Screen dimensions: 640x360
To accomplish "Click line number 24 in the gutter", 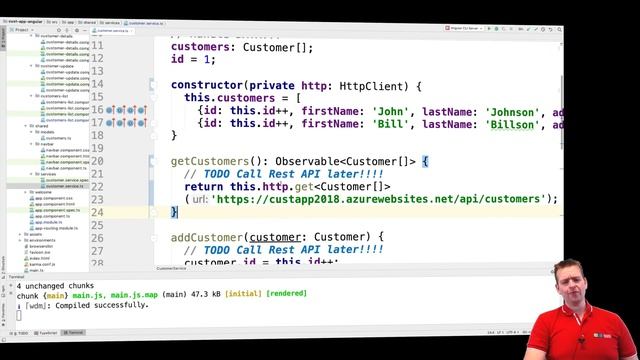I will (97, 212).
